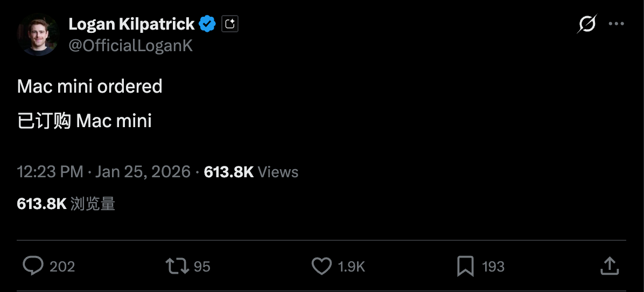Click the 202 replies count
Viewport: 644px width, 292px height.
point(62,266)
